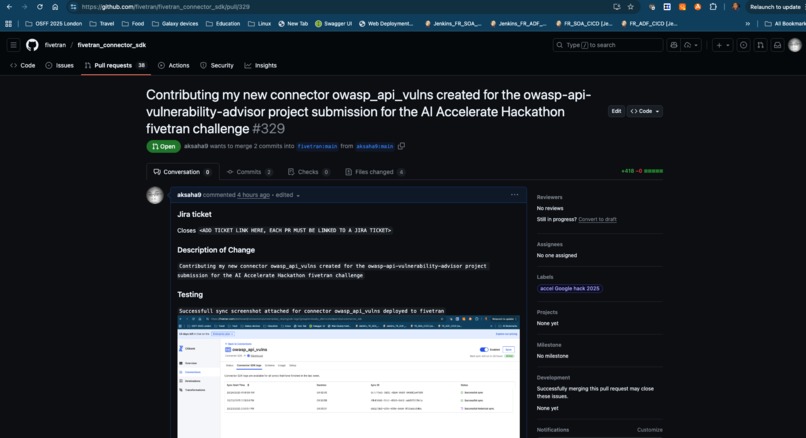Select the Pull requests tab

115,65
